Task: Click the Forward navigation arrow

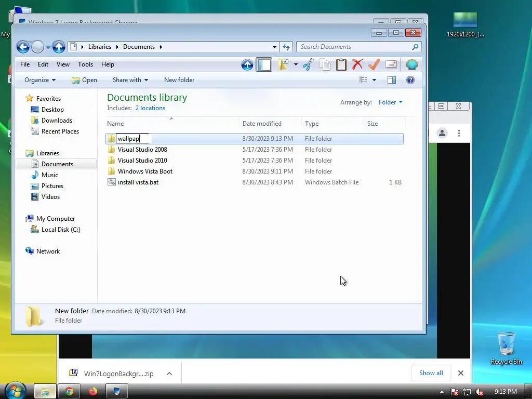Action: (37, 47)
